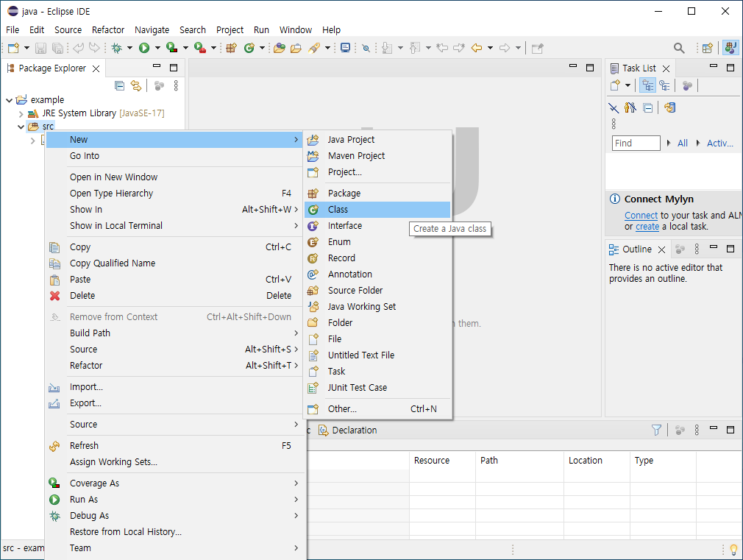The width and height of the screenshot is (743, 560).
Task: Choose Class from the New submenu
Action: [377, 210]
